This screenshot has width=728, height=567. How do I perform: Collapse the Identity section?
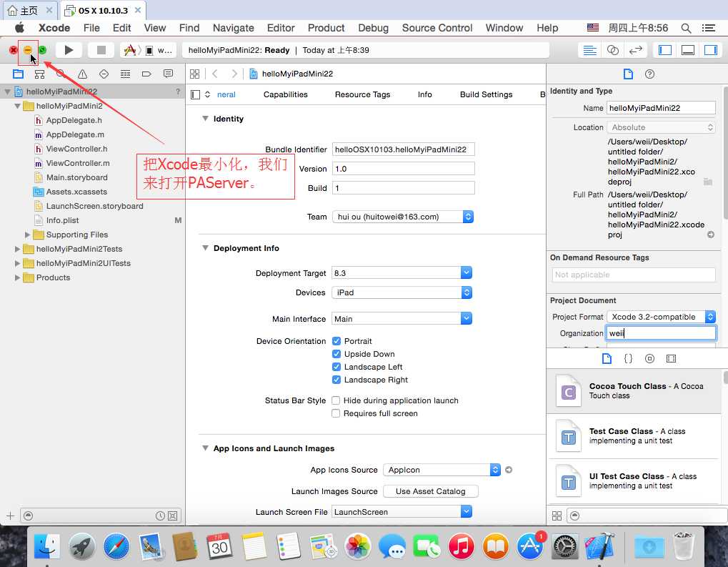point(205,119)
